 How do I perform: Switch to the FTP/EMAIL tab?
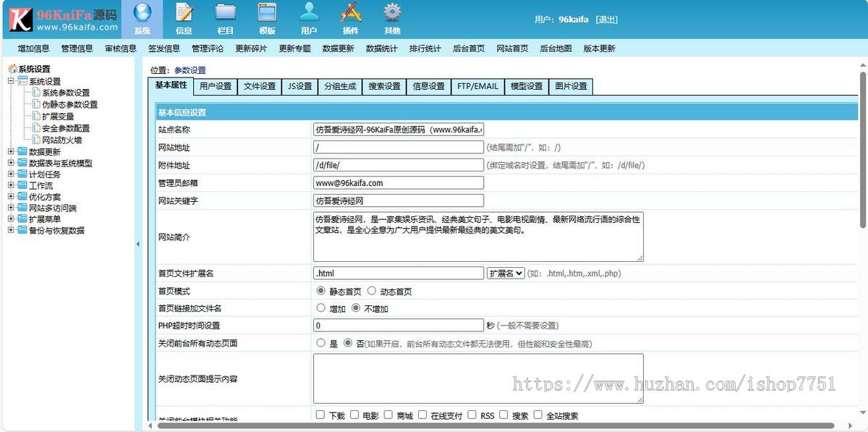coord(477,86)
